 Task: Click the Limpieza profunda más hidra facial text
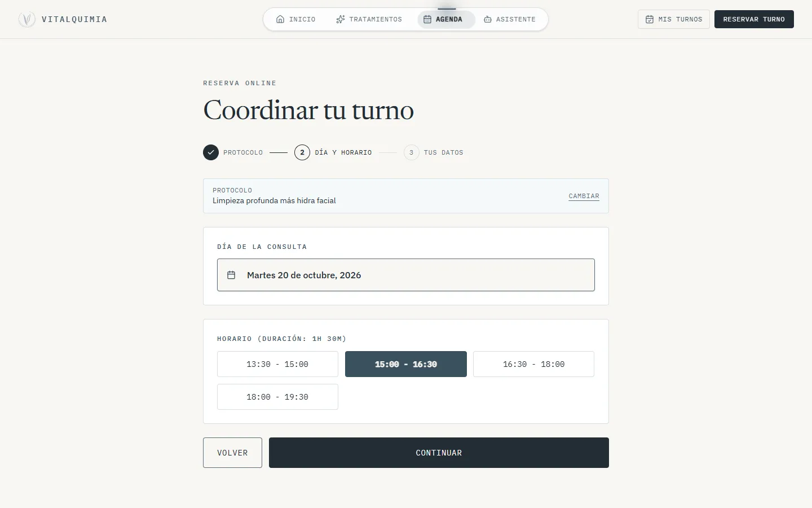274,200
